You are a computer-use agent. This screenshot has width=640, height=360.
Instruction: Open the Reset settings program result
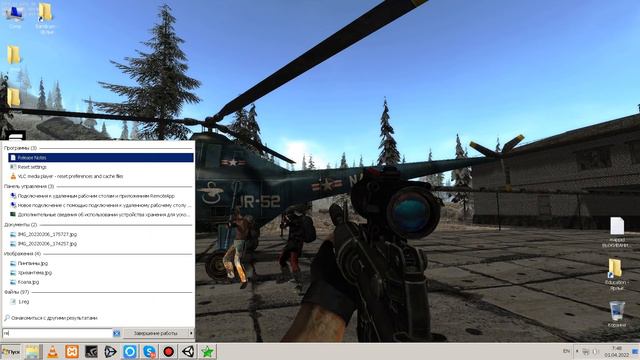(x=101, y=167)
